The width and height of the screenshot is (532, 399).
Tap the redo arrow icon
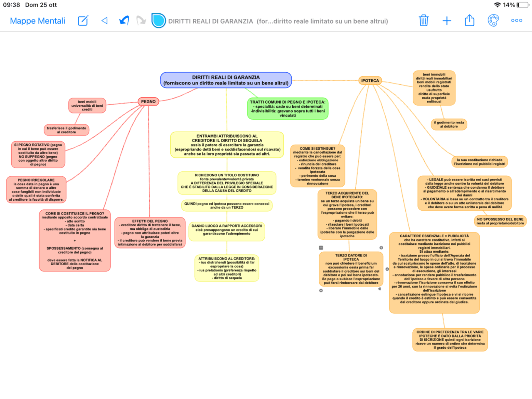141,20
